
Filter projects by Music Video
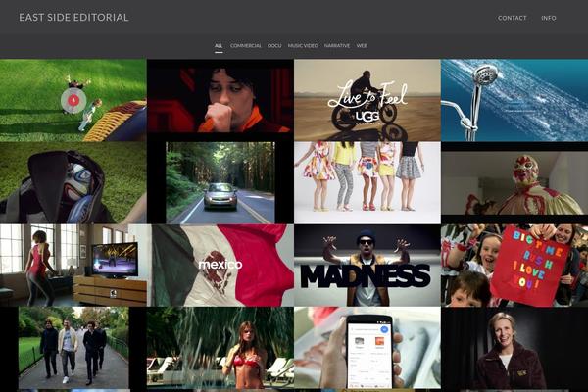pos(303,45)
